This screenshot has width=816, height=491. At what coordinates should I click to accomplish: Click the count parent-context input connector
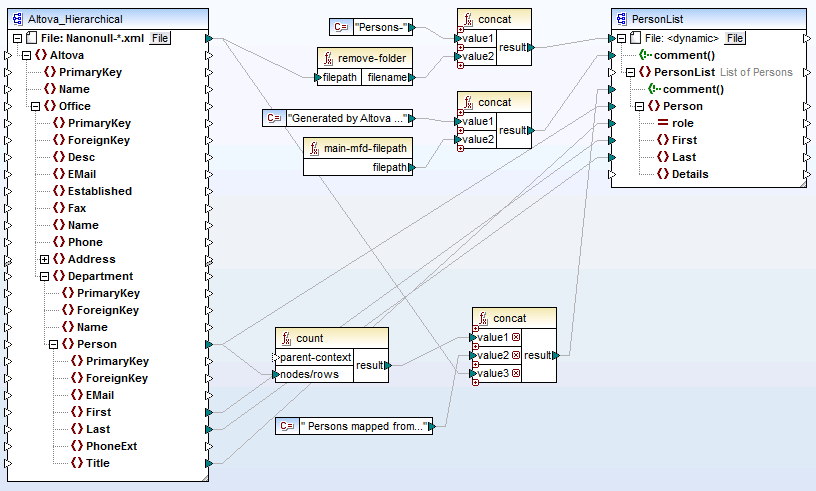[x=277, y=357]
